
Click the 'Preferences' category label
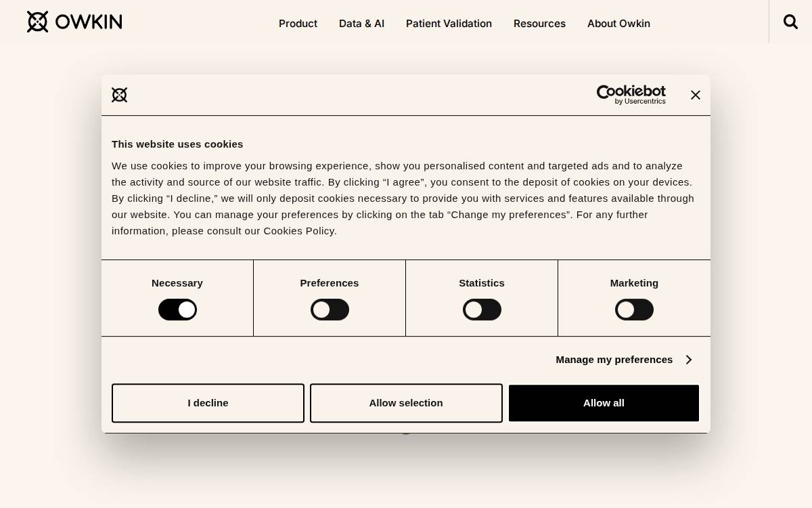330,283
